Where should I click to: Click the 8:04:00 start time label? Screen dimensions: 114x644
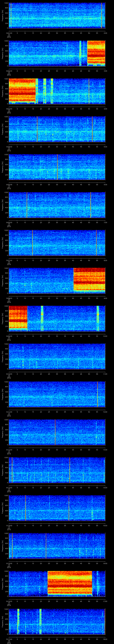click(x=9, y=147)
